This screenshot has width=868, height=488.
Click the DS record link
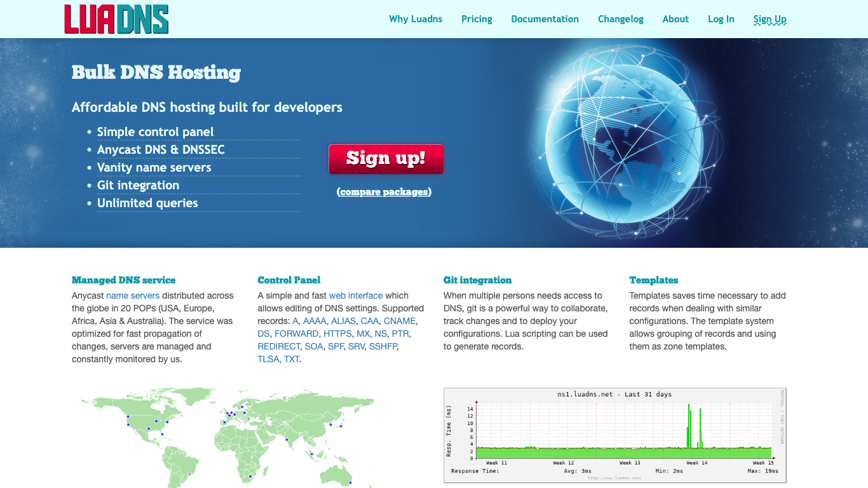[264, 334]
